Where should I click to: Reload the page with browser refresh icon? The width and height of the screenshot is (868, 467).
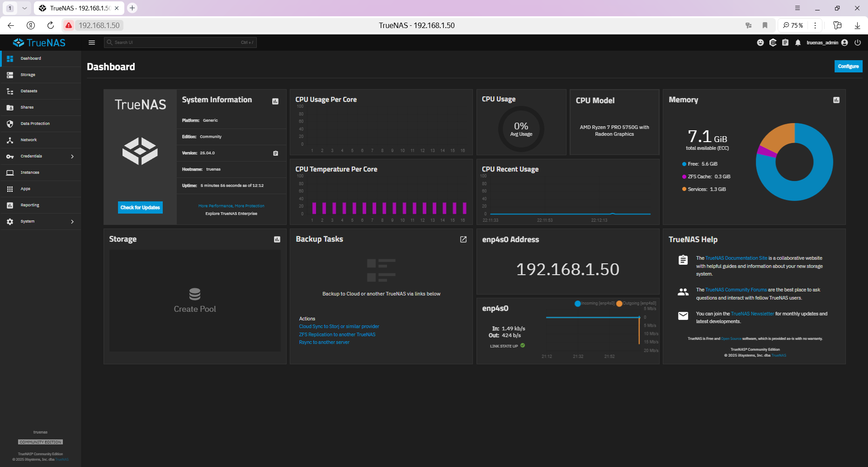pos(51,25)
